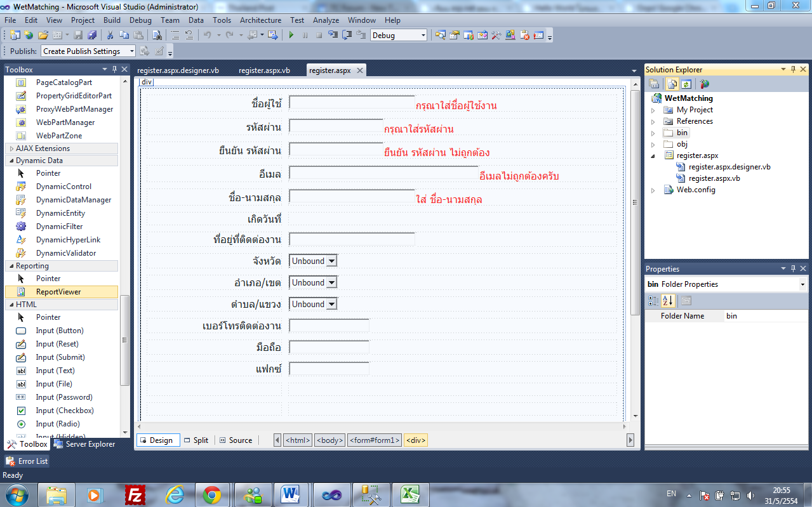Screen dimensions: 812x507
Task: Expand the Web.config node
Action: 653,190
